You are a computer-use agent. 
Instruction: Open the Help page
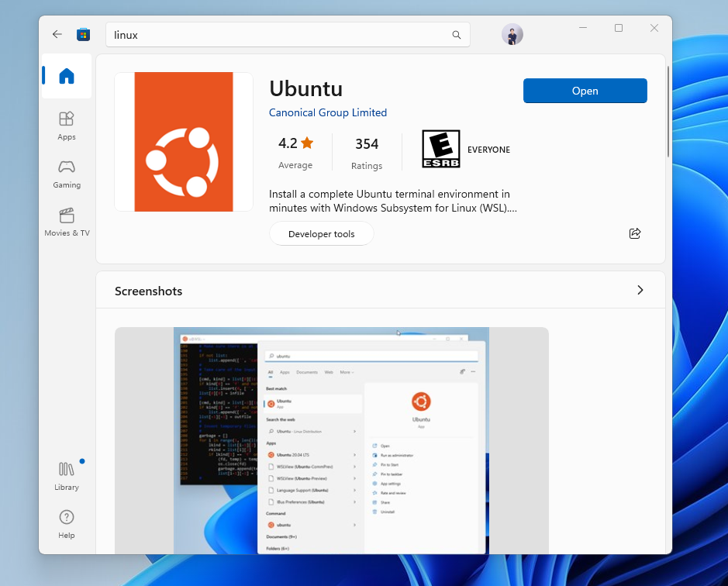(x=67, y=524)
